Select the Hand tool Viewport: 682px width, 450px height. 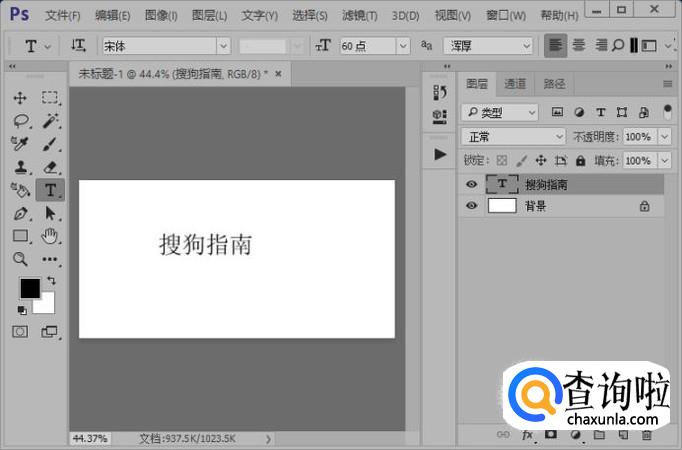click(50, 236)
